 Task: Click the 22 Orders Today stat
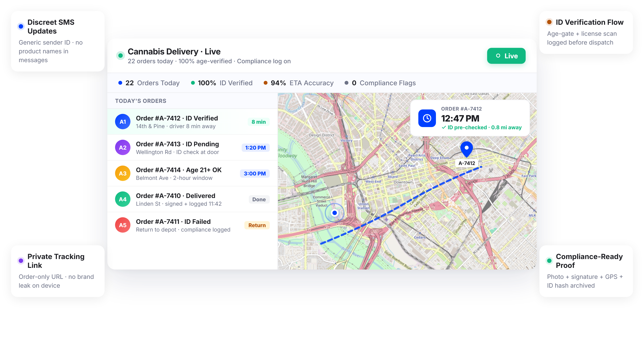pyautogui.click(x=149, y=83)
